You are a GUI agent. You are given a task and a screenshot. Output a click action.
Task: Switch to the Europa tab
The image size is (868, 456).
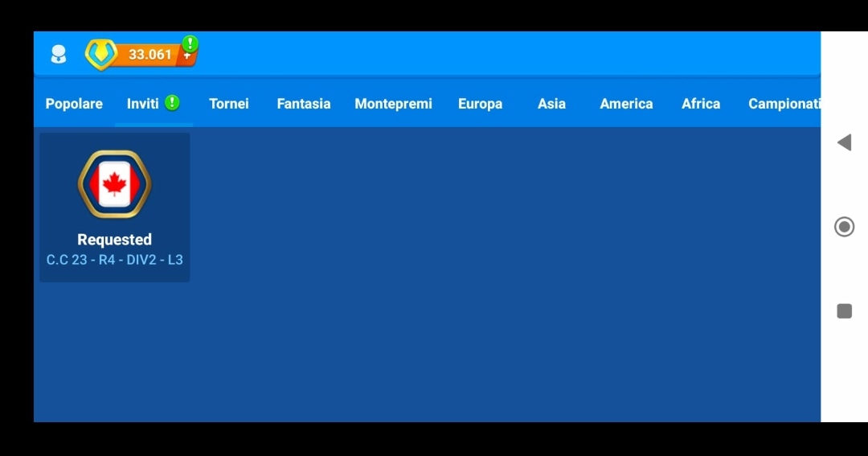[x=480, y=104]
